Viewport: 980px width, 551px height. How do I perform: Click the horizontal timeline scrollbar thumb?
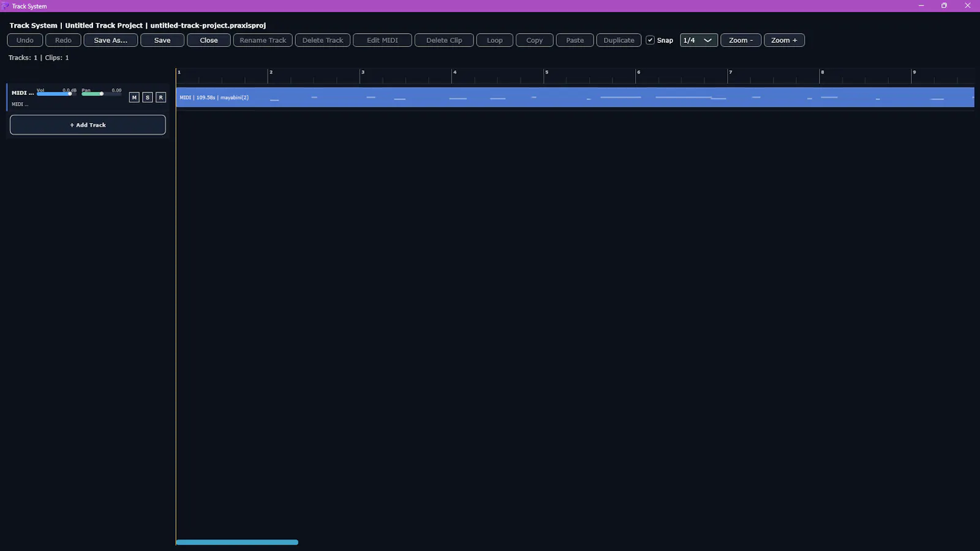(x=237, y=542)
